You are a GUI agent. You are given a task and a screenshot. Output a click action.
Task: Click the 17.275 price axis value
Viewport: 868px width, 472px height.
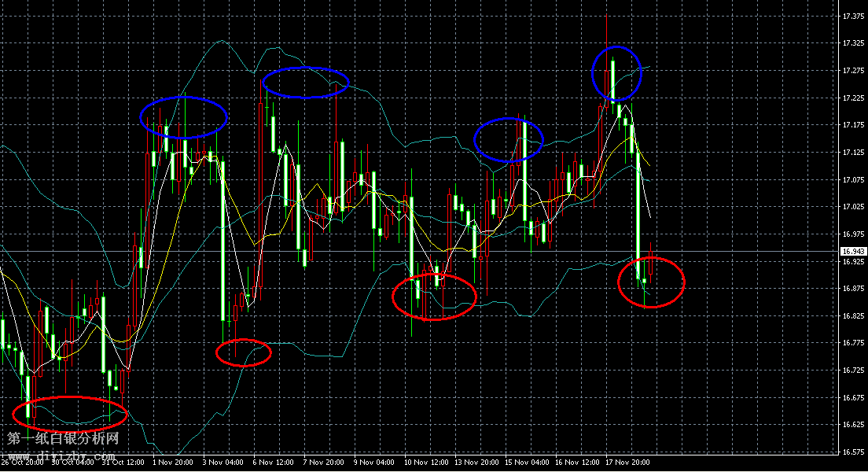[x=853, y=70]
